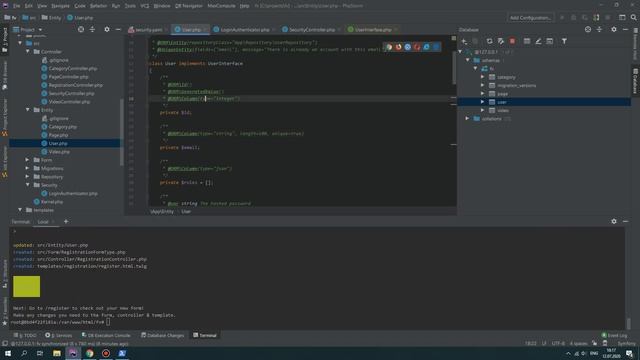Screen dimensions: 640x360
Task: Click the User breadcrumb below the editor
Action: [186, 211]
